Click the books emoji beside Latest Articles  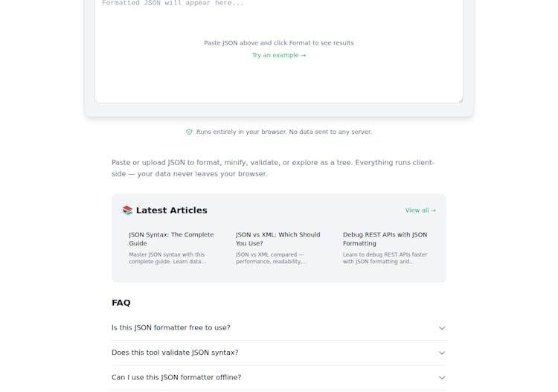[x=127, y=211]
